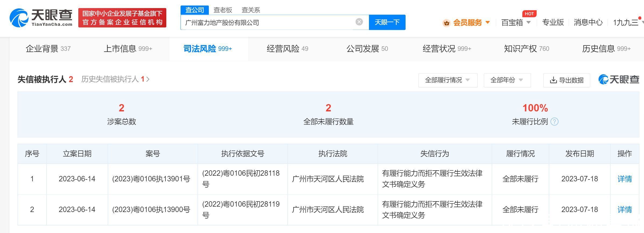Click the 执行法院 column header

pos(333,154)
